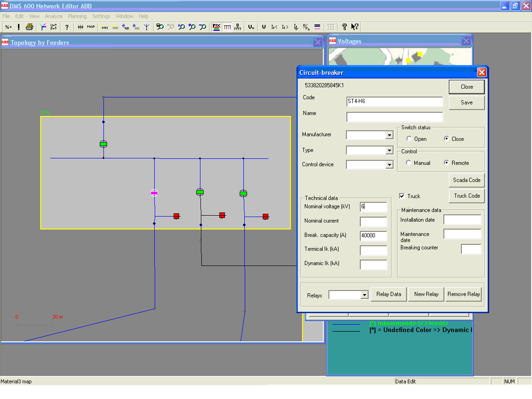The height and width of the screenshot is (399, 532).
Task: Click the Nominal voltage (kV) field
Action: point(373,206)
